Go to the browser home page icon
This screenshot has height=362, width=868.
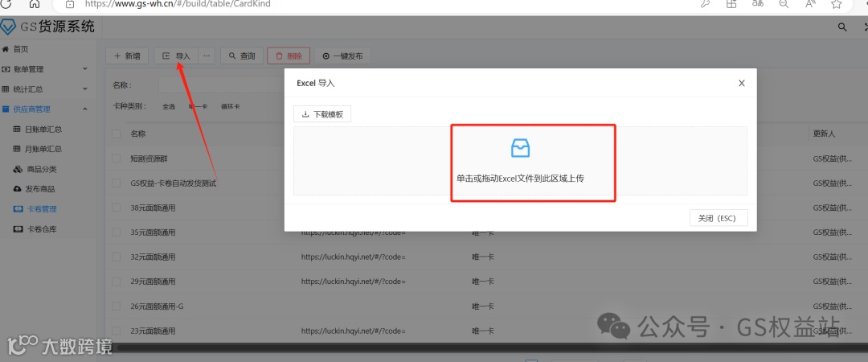coord(35,3)
